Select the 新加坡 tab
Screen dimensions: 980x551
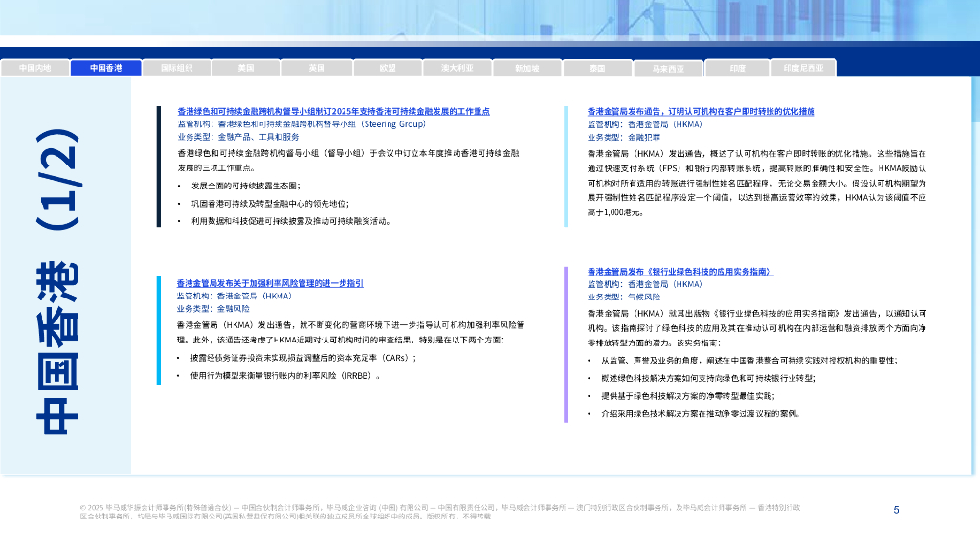tap(526, 68)
